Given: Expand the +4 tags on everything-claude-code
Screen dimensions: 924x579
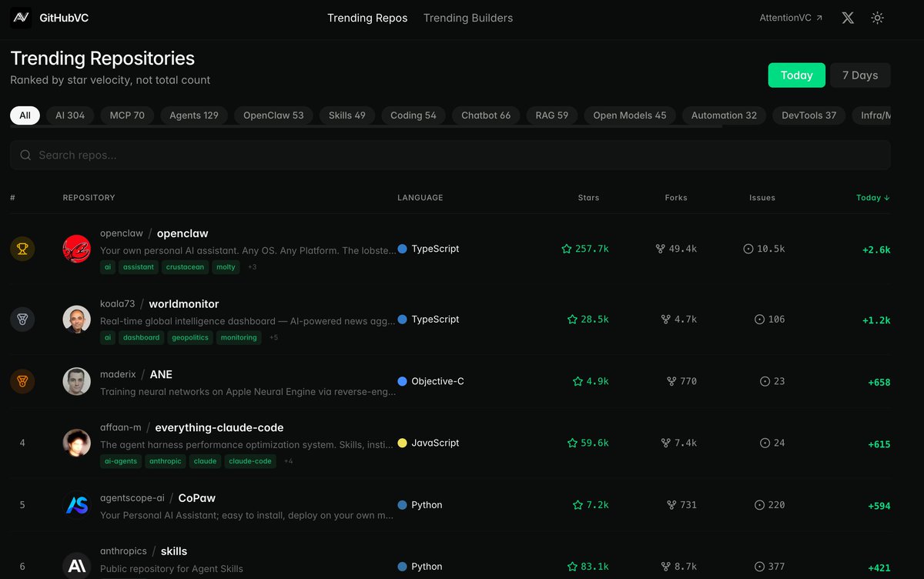Looking at the screenshot, I should (x=288, y=461).
